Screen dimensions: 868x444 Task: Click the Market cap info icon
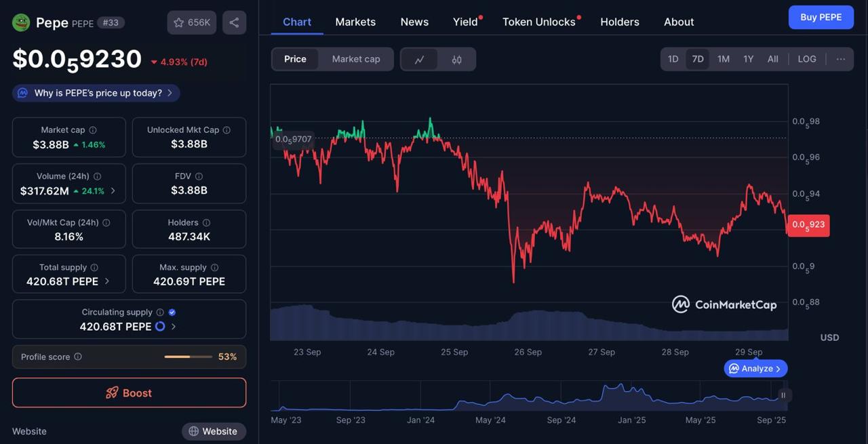click(x=93, y=130)
